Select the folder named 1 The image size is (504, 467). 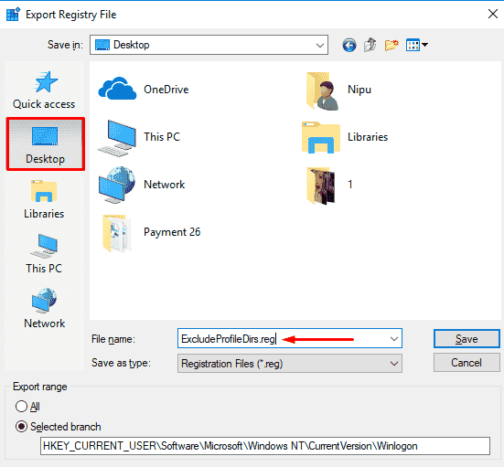[329, 185]
